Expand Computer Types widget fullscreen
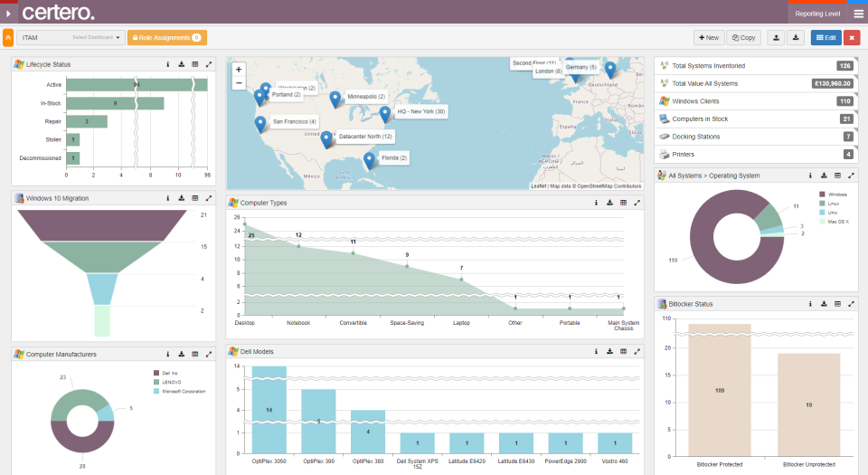Image resolution: width=868 pixels, height=475 pixels. click(x=637, y=203)
